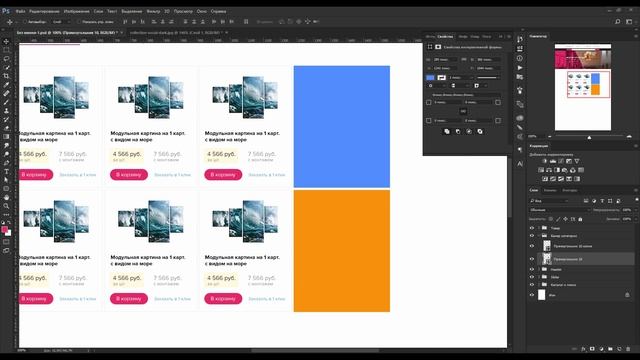Toggle link between width and height in Properties

(x=464, y=60)
